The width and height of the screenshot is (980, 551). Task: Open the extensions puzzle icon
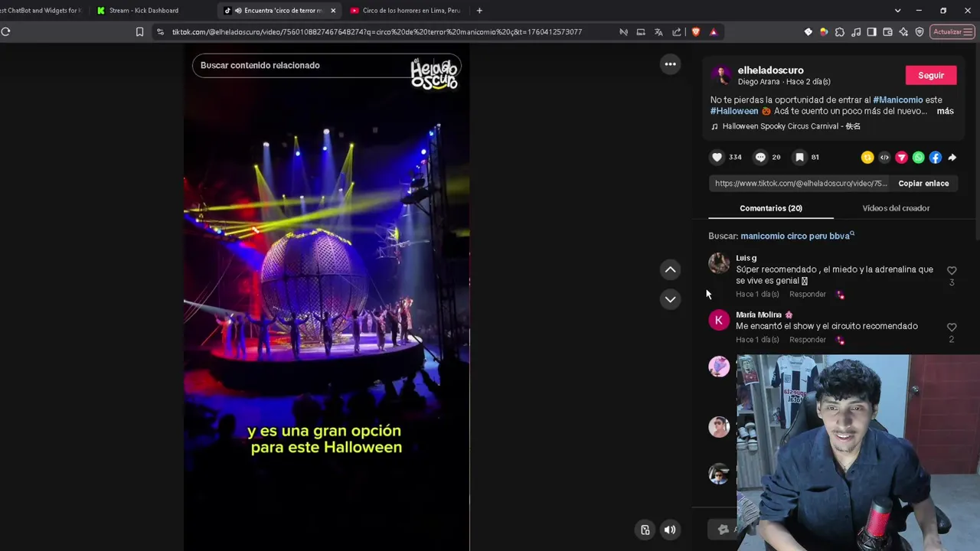pos(840,32)
